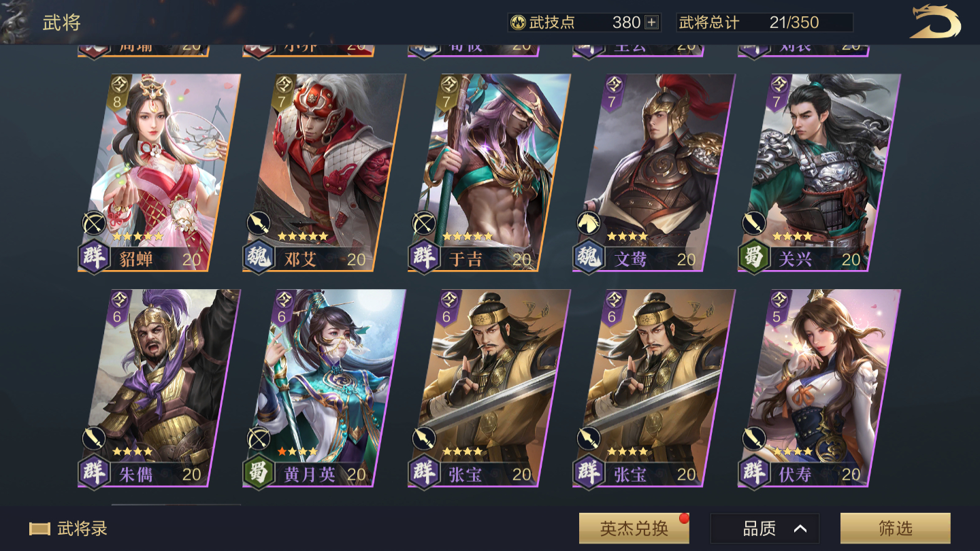
Task: Click the 英杰兑换 exchange button
Action: pos(634,529)
